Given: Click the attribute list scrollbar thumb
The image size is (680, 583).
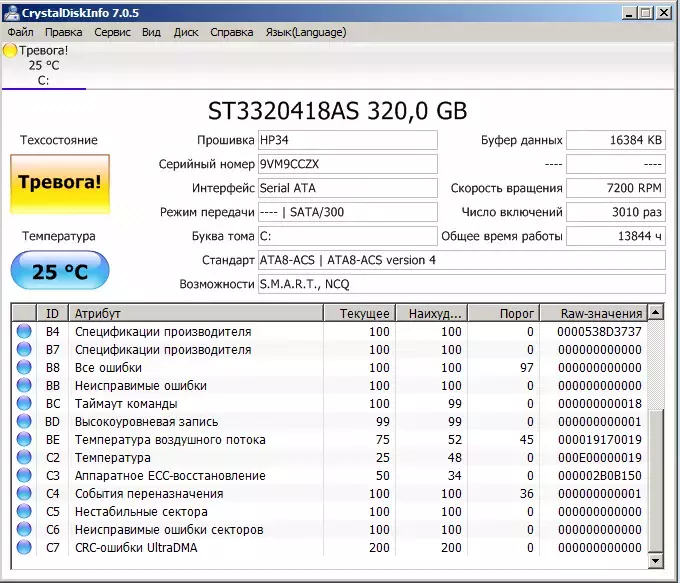Looking at the screenshot, I should (656, 481).
